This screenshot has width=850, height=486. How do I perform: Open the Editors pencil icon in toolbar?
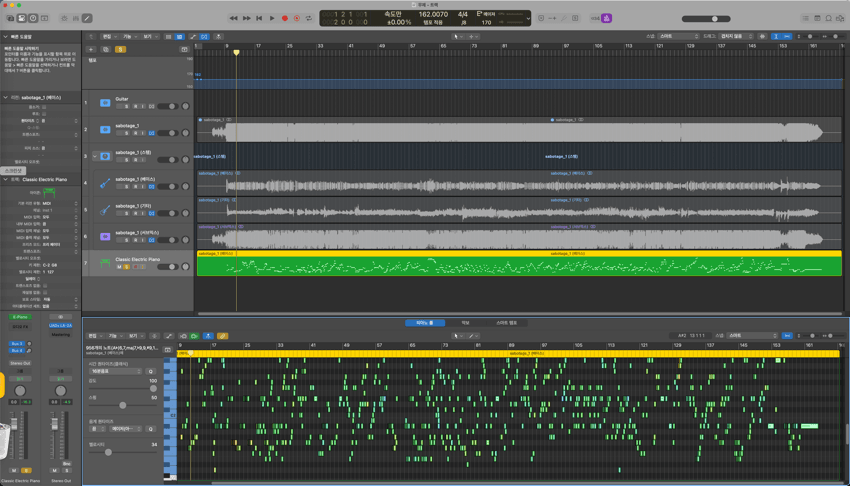point(87,18)
